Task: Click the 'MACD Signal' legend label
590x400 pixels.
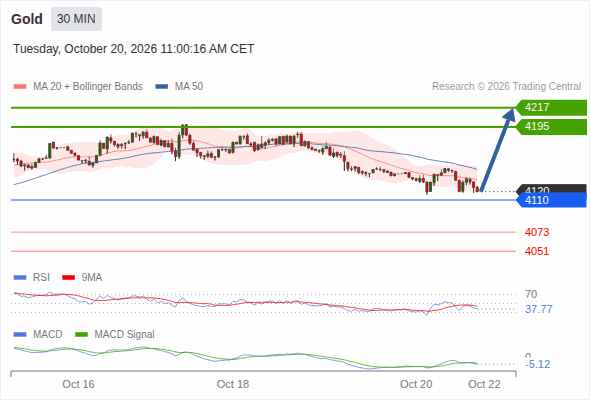Action: coord(125,335)
